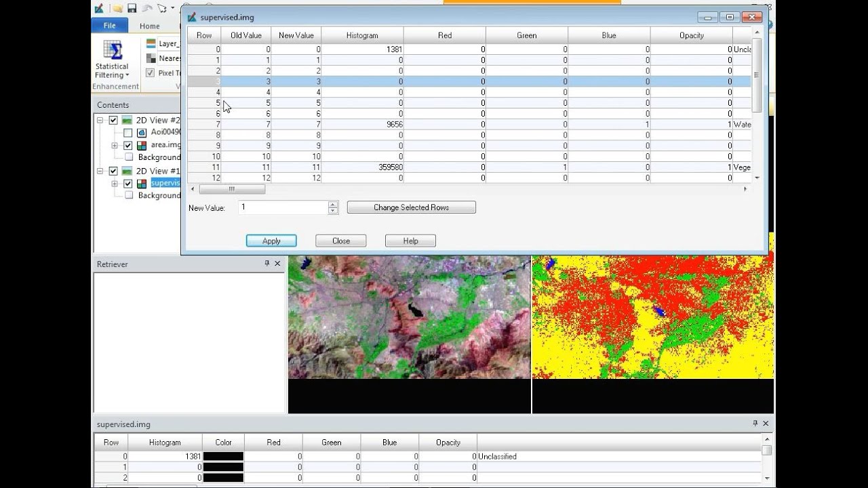Open quick access toolbar dropdown arrow
The image size is (868, 488).
(x=173, y=8)
